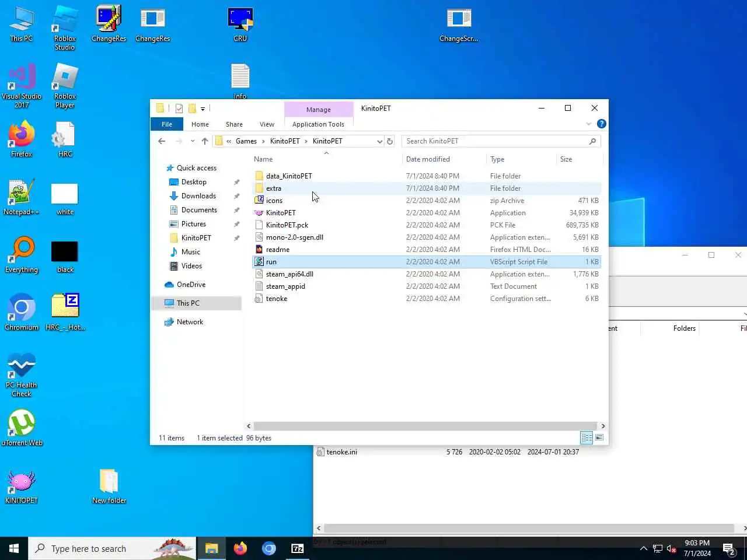Open OneDrive in the navigation pane

191,285
